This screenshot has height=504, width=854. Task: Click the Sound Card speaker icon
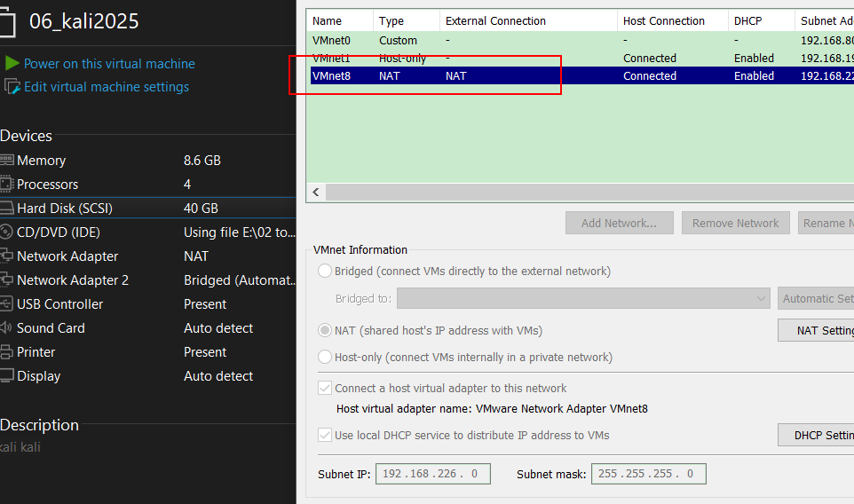[6, 327]
